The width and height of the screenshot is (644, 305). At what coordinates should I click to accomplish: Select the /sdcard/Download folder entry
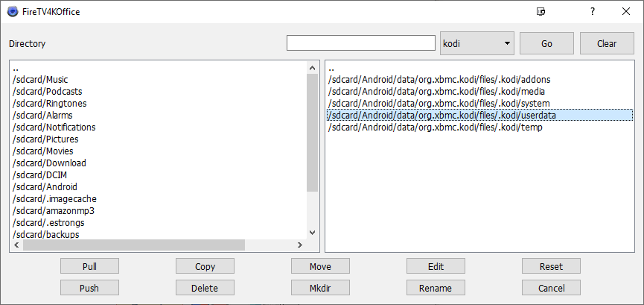click(49, 163)
